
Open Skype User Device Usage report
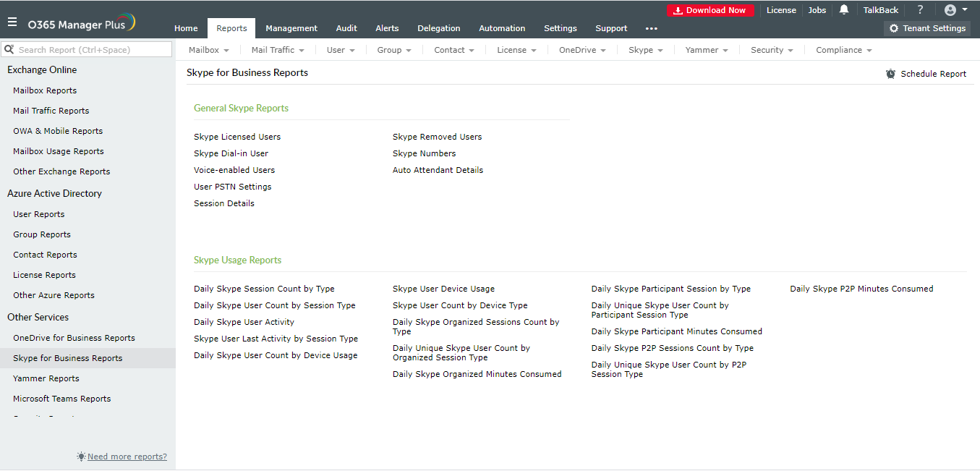[x=443, y=289]
